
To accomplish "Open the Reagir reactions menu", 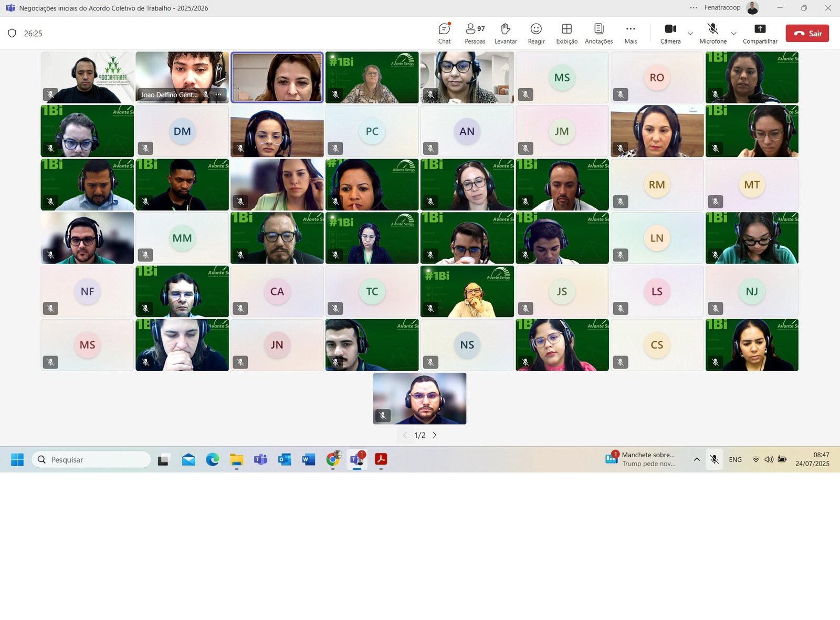I will point(536,33).
